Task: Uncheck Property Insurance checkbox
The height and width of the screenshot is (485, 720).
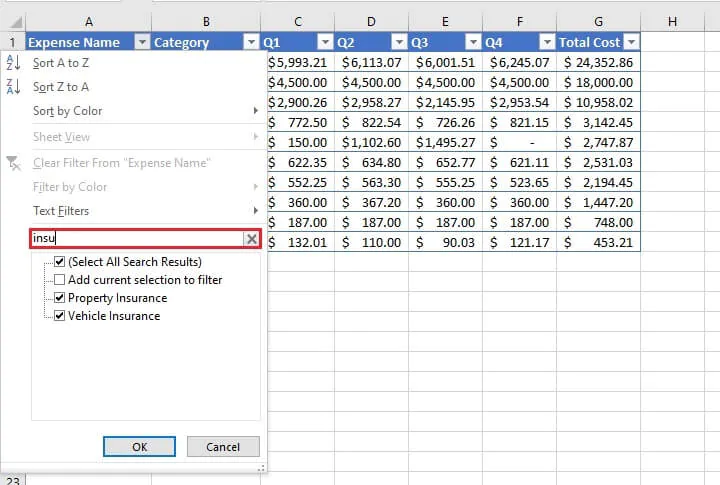Action: pos(60,298)
